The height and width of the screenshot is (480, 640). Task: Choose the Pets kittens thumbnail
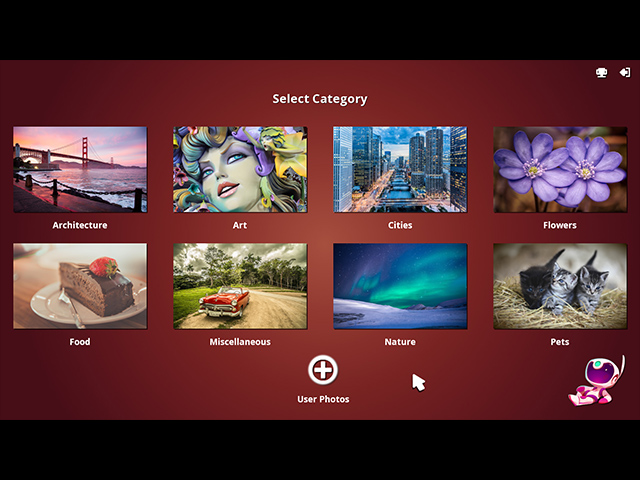tap(560, 286)
